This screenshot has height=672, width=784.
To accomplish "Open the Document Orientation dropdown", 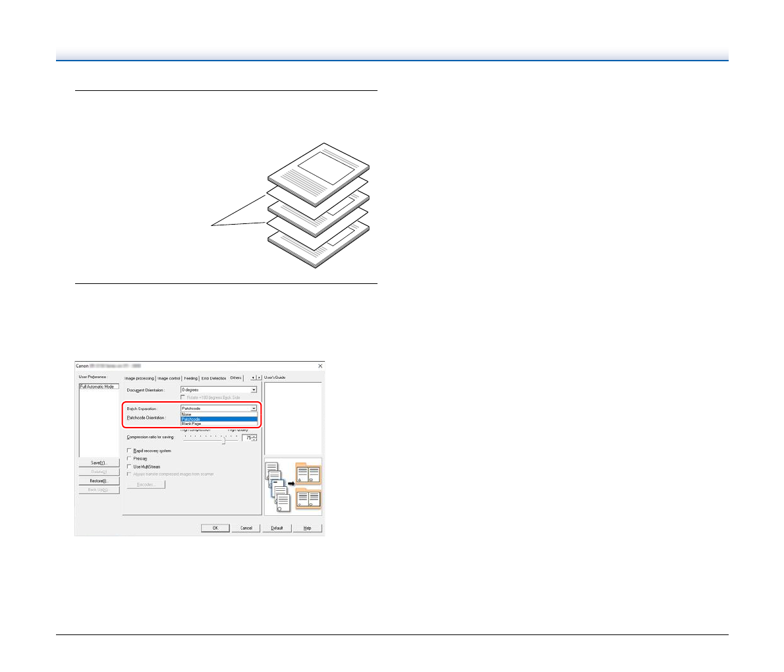I will point(254,390).
